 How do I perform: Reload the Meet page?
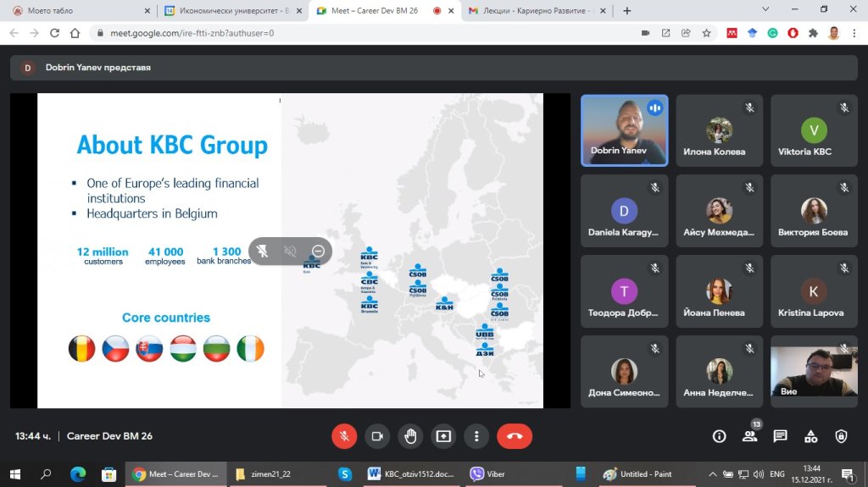click(x=54, y=33)
